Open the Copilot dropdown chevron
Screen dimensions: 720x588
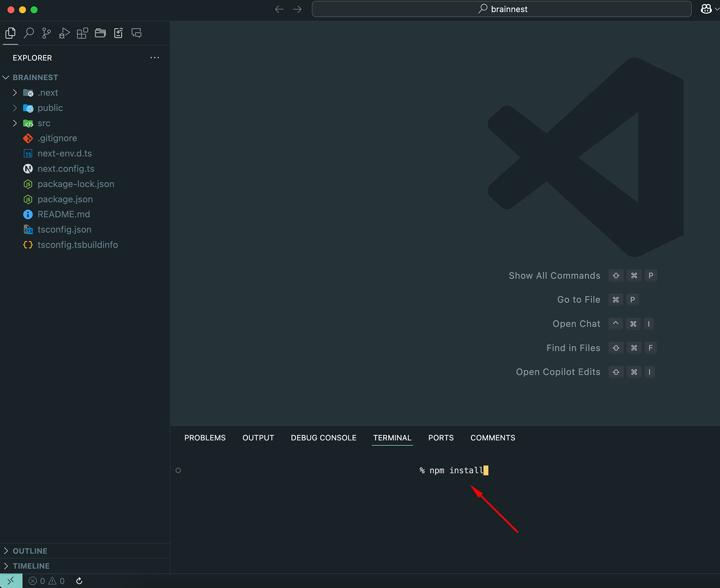click(717, 9)
